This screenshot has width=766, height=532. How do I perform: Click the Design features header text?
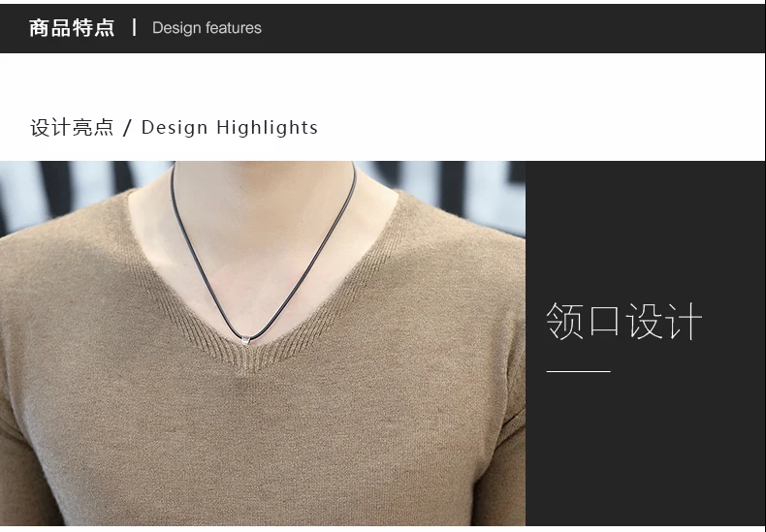207,28
